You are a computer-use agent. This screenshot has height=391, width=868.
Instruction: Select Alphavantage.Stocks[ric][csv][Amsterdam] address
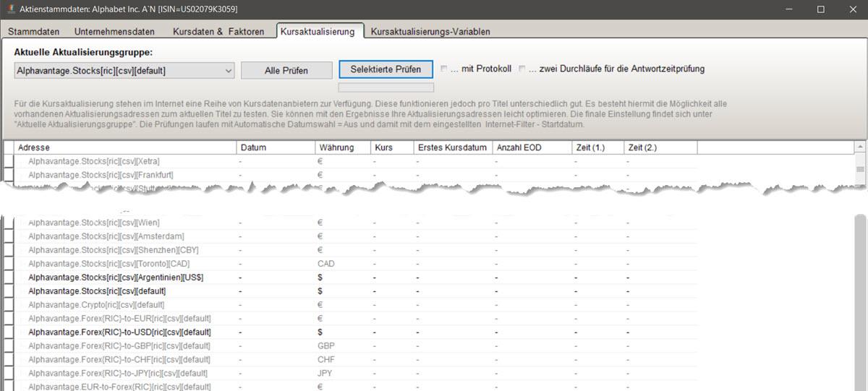coord(106,236)
